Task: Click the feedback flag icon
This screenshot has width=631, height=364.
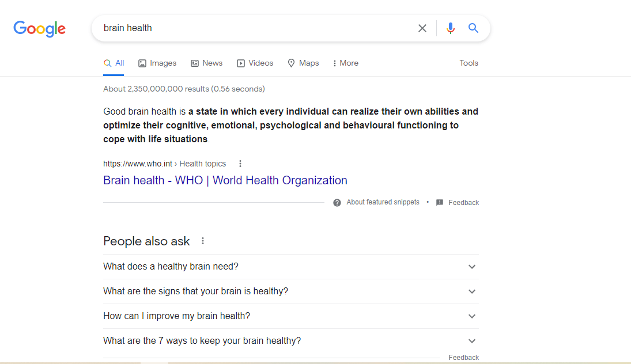Action: pos(440,202)
